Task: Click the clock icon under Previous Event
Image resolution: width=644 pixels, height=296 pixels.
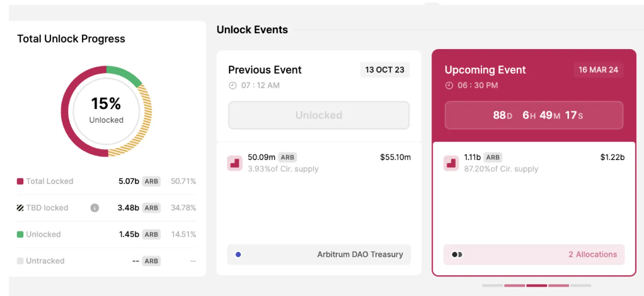Action: click(x=233, y=86)
